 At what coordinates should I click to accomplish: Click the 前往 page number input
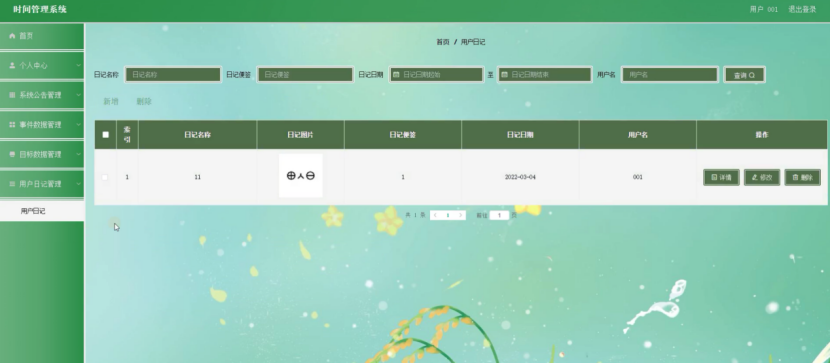(x=499, y=215)
